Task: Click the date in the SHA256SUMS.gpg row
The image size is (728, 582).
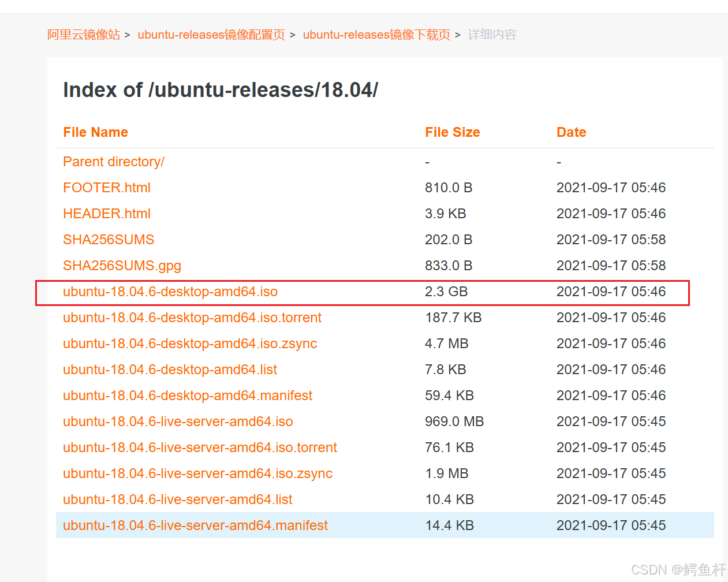Action: [x=611, y=266]
